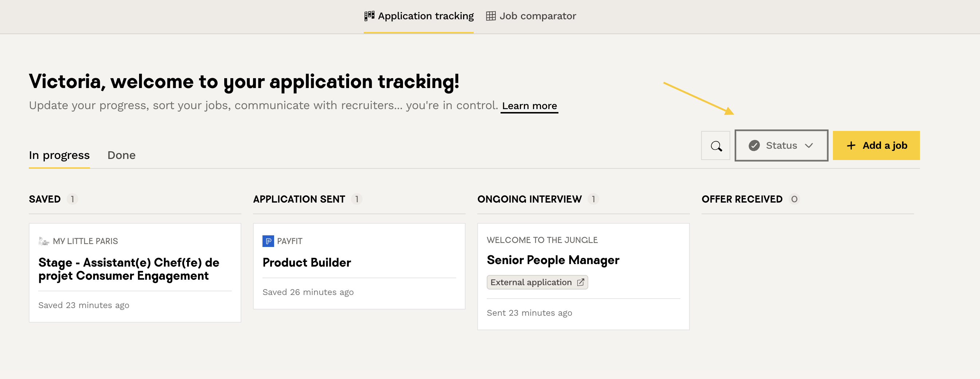Open the Status filter dropdown
This screenshot has height=379, width=980.
coord(781,145)
